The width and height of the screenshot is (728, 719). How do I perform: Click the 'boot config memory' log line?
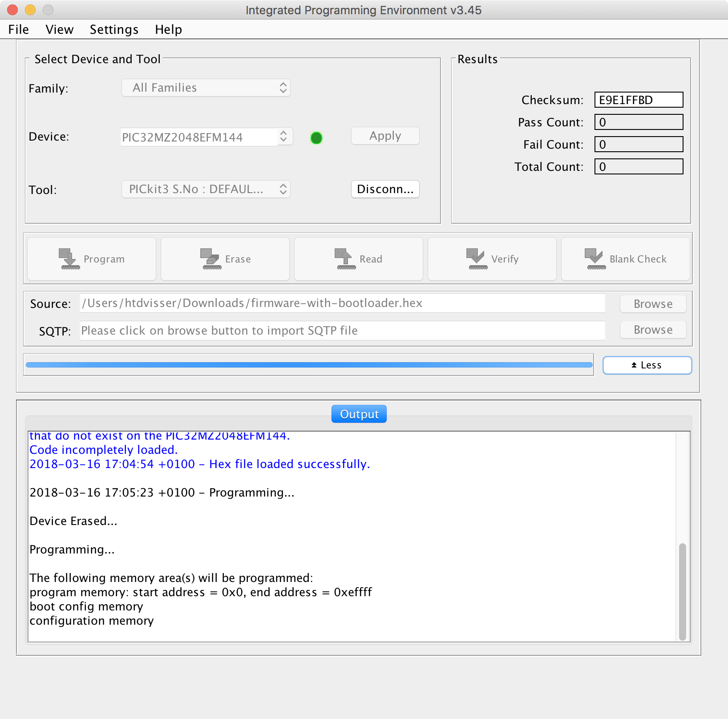(86, 606)
